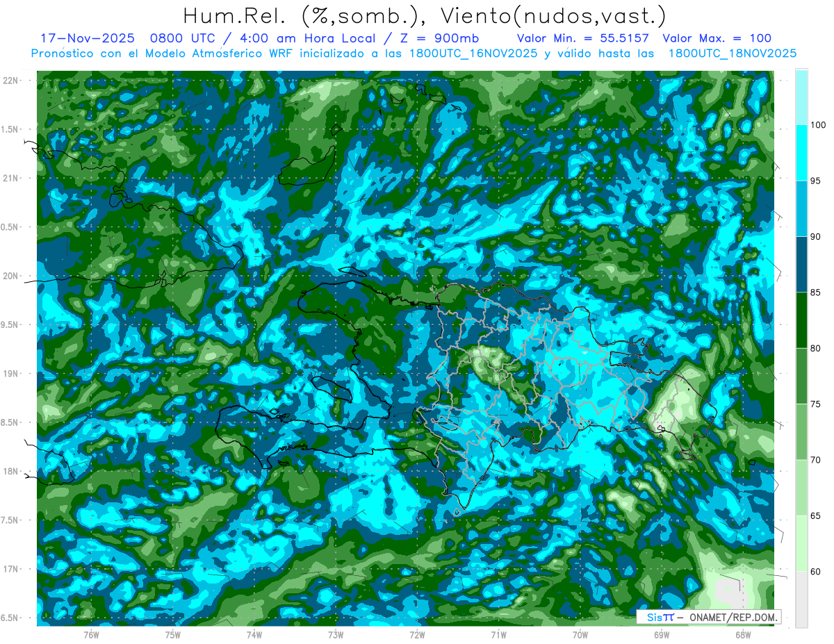The height and width of the screenshot is (644, 834).
Task: Click the 71W longitude label
Action: [498, 635]
